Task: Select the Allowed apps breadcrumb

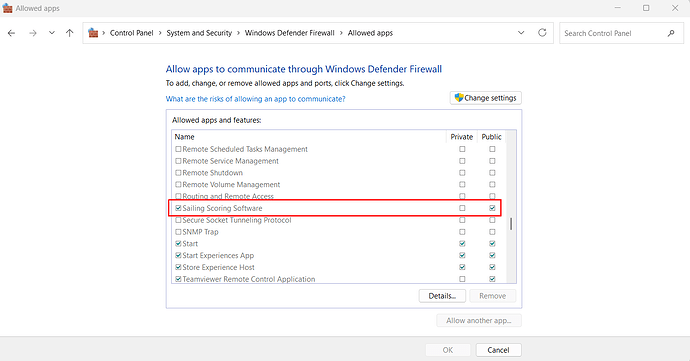Action: pos(370,33)
